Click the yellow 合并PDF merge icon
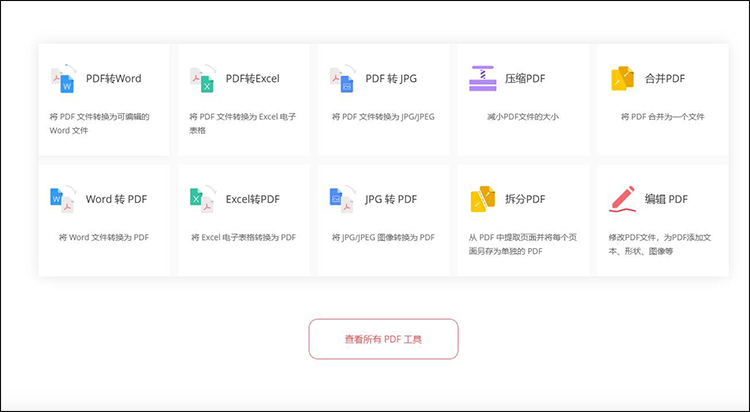The image size is (750, 412). (x=622, y=78)
